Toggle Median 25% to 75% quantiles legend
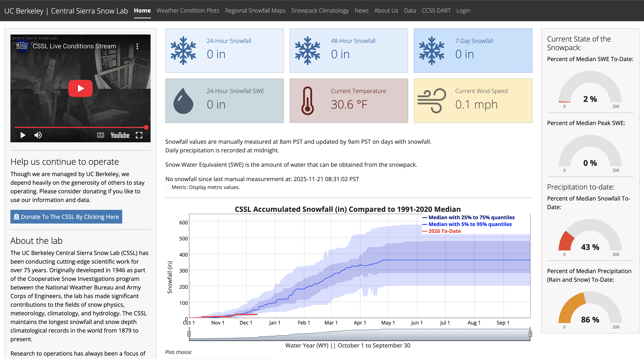Screen dimensions: 644x359 471,217
